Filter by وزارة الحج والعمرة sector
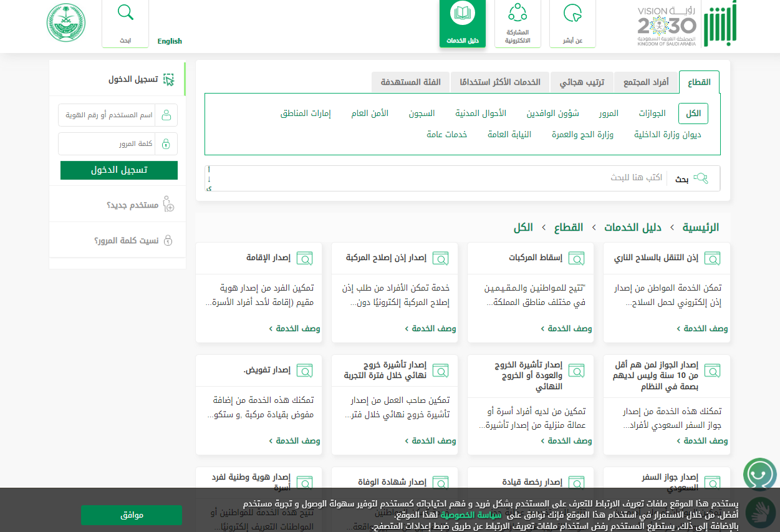The image size is (780, 532). [582, 134]
